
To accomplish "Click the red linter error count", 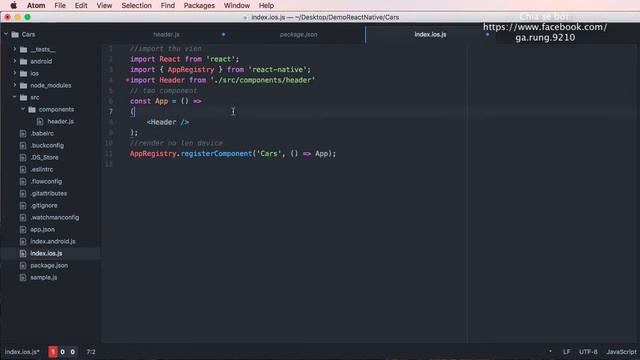I will click(53, 351).
